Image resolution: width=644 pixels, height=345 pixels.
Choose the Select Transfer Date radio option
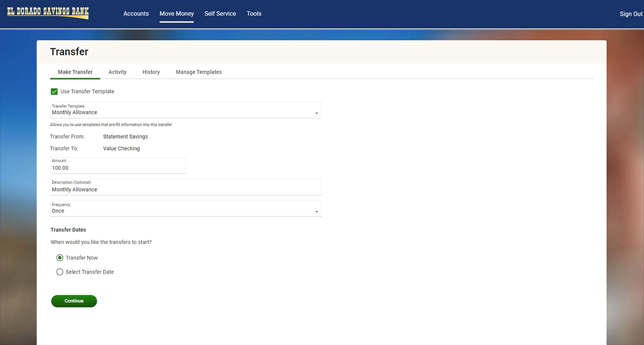60,272
